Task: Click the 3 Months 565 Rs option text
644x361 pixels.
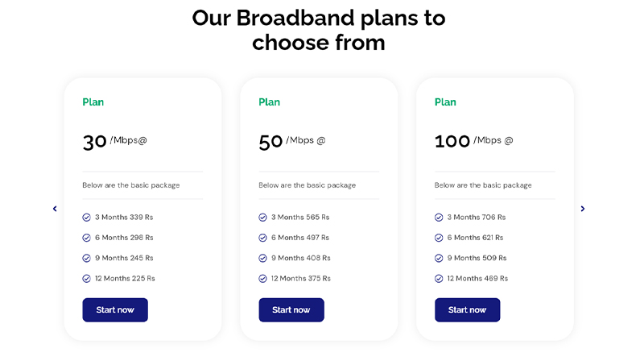Action: coord(300,218)
